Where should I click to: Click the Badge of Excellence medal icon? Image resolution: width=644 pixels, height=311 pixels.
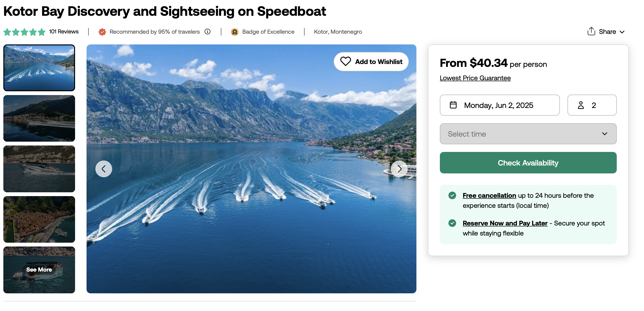(x=235, y=32)
